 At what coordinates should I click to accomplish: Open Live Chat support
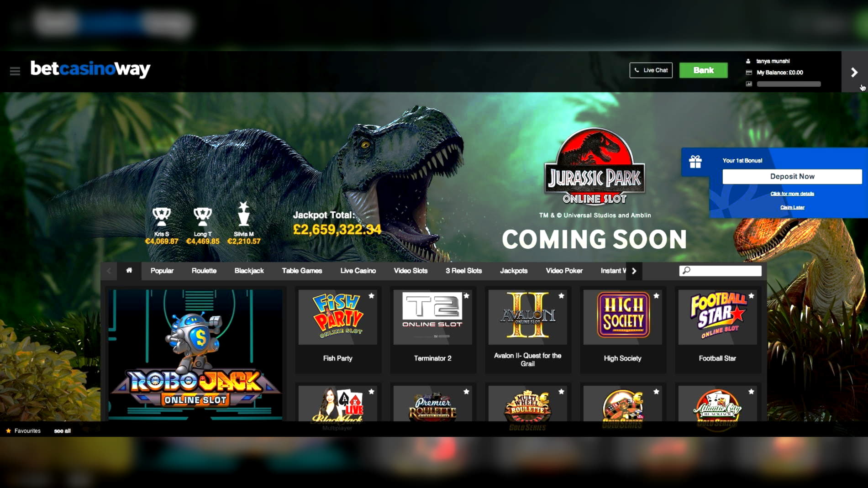[651, 70]
